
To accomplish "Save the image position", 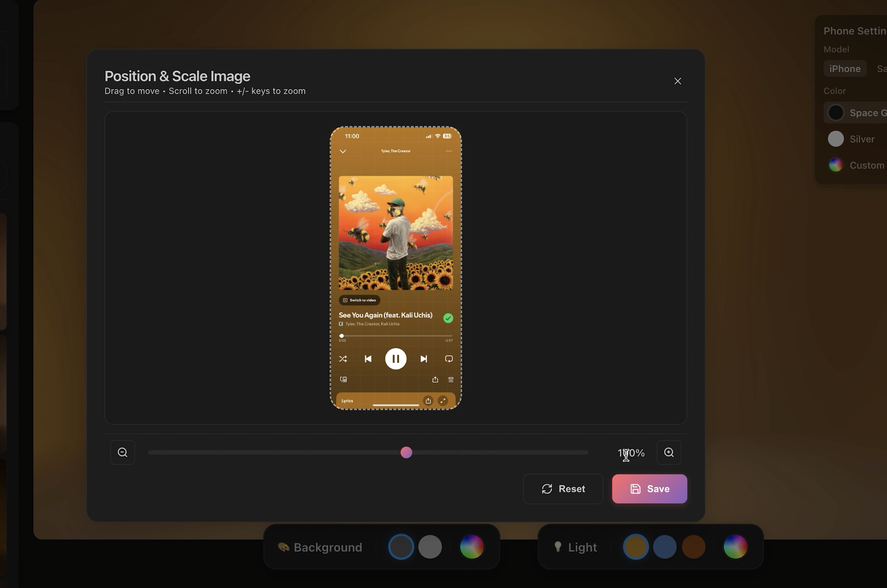I will [649, 489].
